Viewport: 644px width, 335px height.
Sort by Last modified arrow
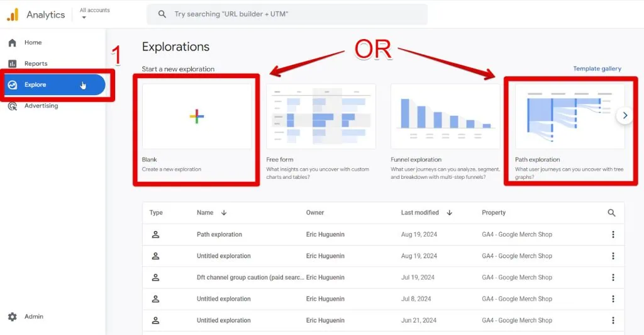click(x=449, y=213)
